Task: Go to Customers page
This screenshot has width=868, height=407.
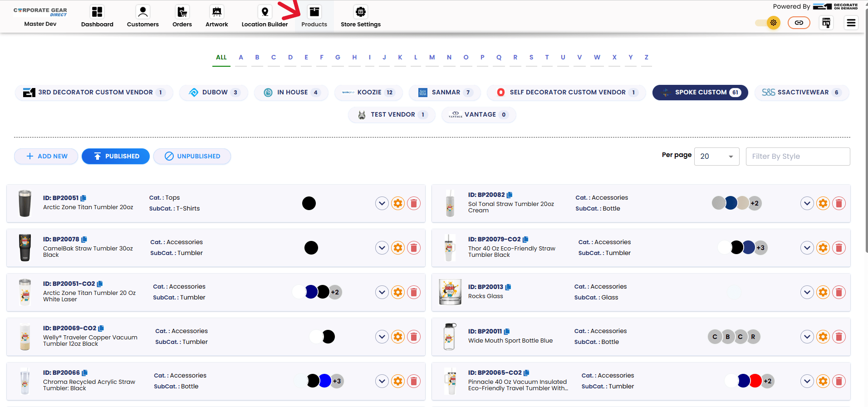Action: coord(142,16)
